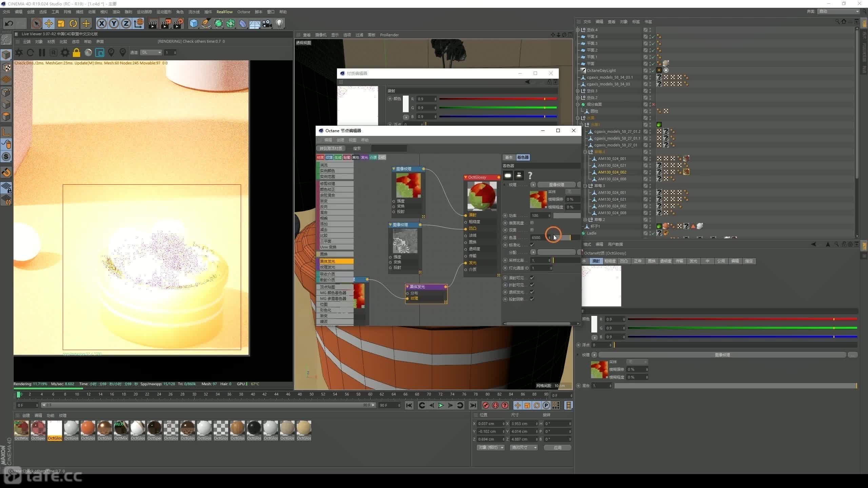Collapse the 细分曲面 object in tree
868x488 pixels.
pyautogui.click(x=578, y=104)
